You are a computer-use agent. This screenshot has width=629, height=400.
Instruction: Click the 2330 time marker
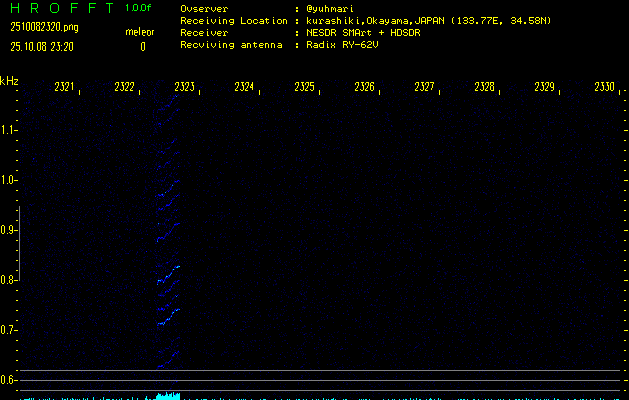pos(603,88)
